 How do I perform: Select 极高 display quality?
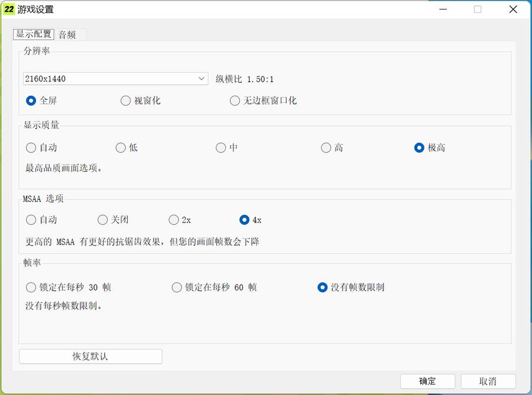pyautogui.click(x=419, y=148)
